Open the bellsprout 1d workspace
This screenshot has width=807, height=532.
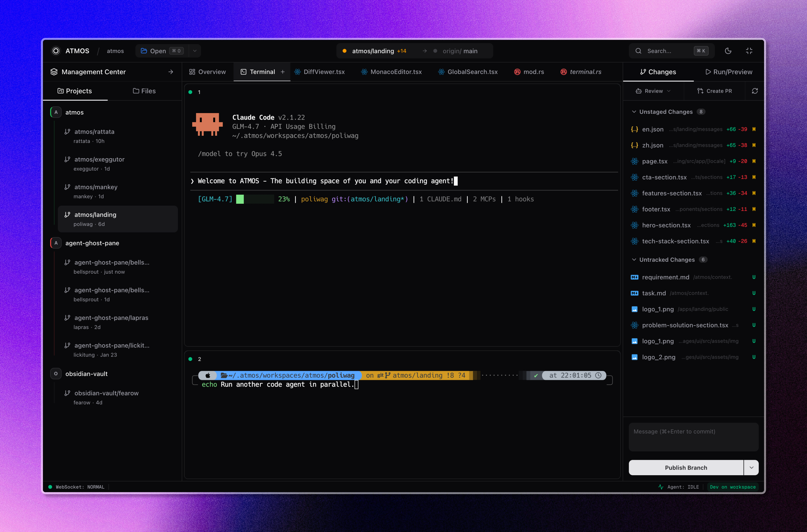118,294
